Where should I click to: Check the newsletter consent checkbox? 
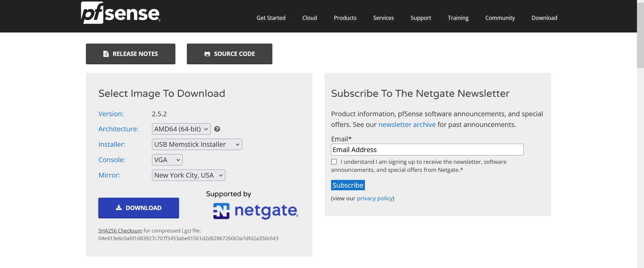[334, 162]
